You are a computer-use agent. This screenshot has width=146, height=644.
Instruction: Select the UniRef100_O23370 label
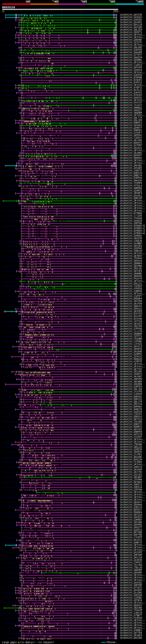point(131,42)
